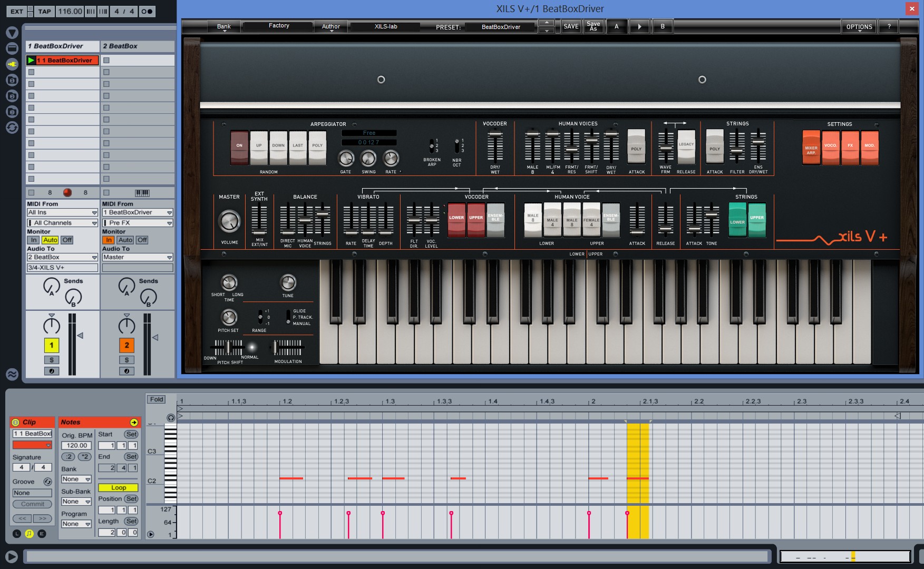
Task: Click the Orig. BPM 120.00 field
Action: [x=77, y=445]
